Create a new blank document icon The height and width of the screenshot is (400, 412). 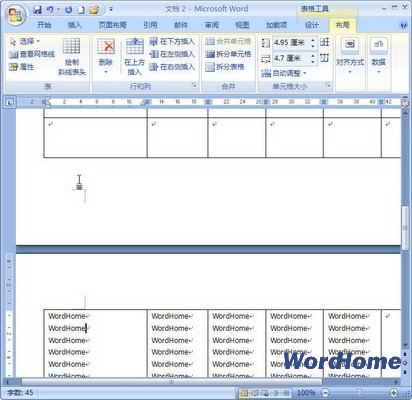[x=81, y=10]
